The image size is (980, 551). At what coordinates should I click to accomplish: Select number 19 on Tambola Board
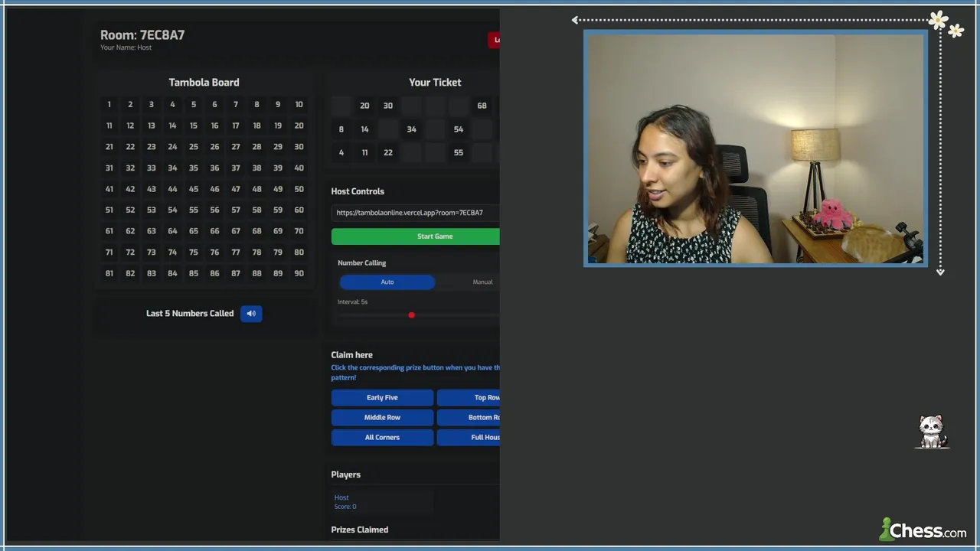[x=277, y=126]
